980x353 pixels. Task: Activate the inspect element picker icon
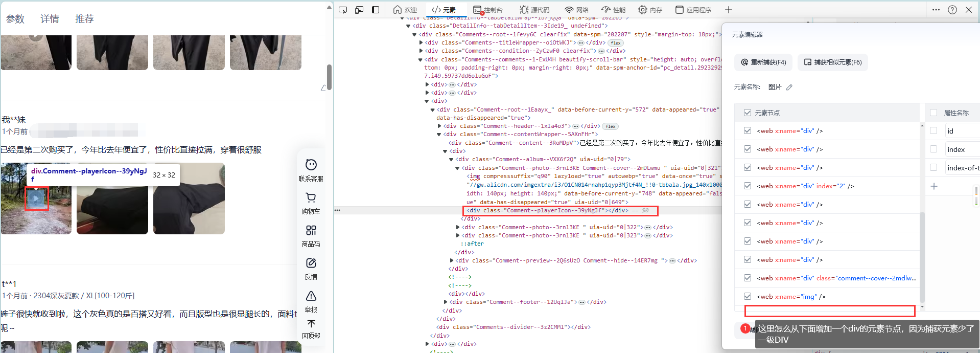coord(343,10)
